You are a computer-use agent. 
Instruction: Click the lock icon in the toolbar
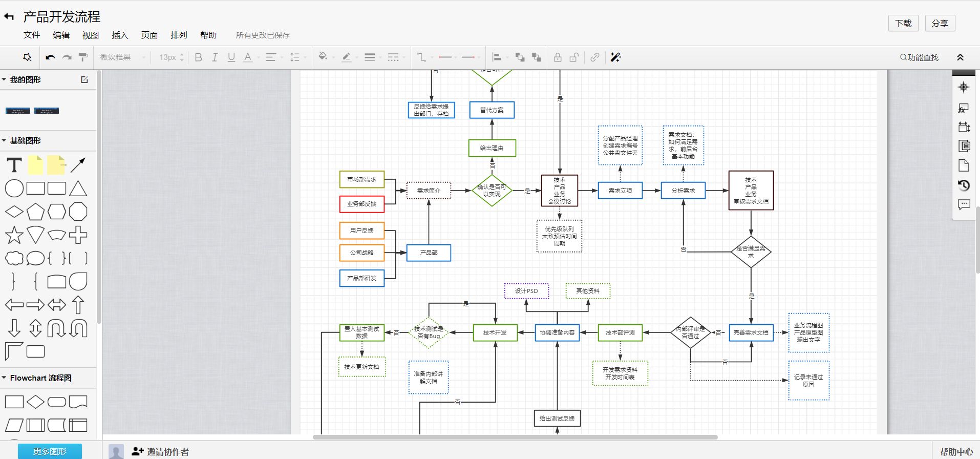point(558,57)
